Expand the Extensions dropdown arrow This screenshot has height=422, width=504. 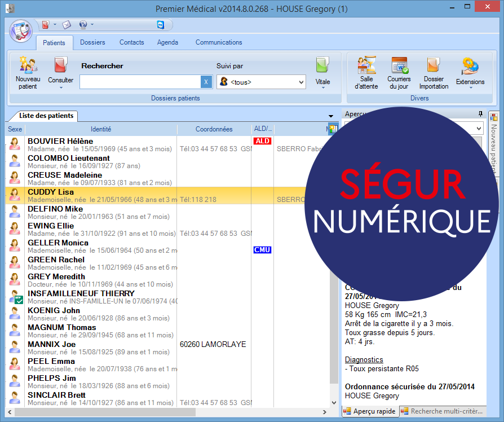[x=471, y=88]
